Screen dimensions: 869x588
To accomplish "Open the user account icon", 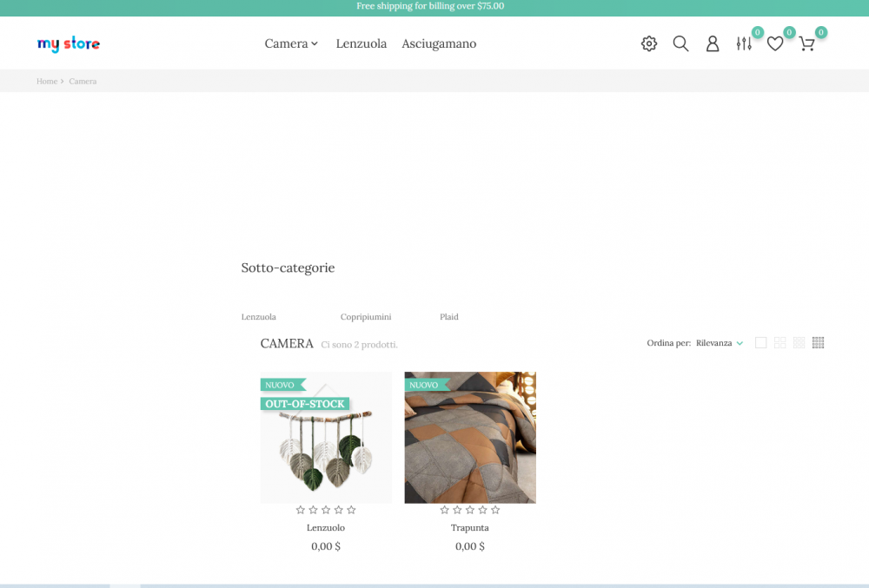I will [x=713, y=43].
